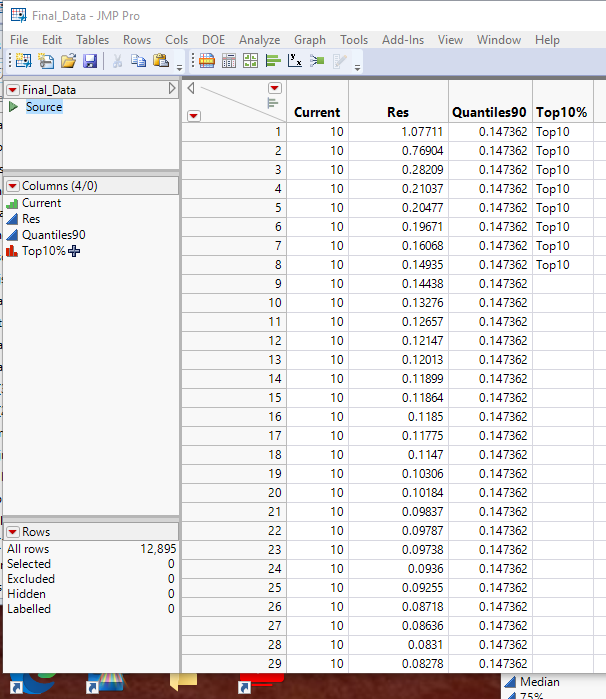Viewport: 606px width, 699px height.
Task: Run the Source script green triangle
Action: (13, 107)
